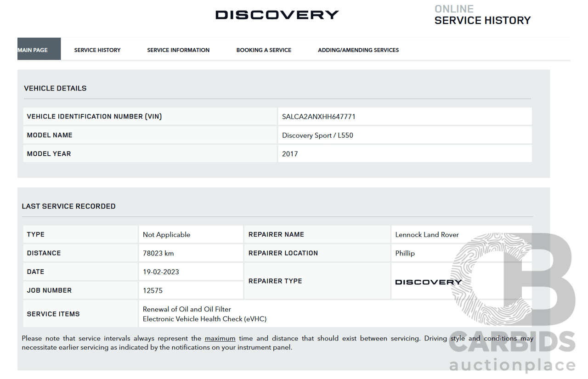Image resolution: width=588 pixels, height=379 pixels.
Task: Click Electronic Vehicle Health Check (eVHC) item
Action: click(x=204, y=319)
